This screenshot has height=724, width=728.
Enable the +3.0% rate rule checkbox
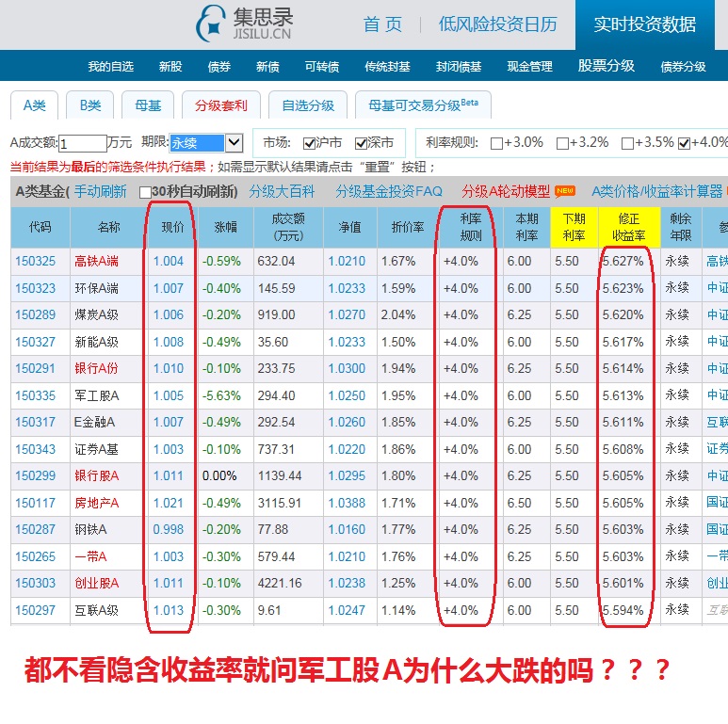[x=496, y=143]
